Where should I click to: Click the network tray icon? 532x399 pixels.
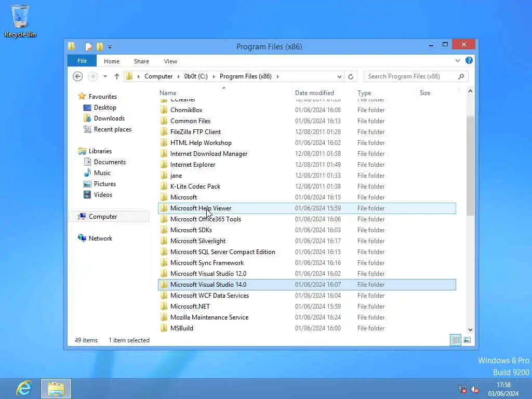462,389
